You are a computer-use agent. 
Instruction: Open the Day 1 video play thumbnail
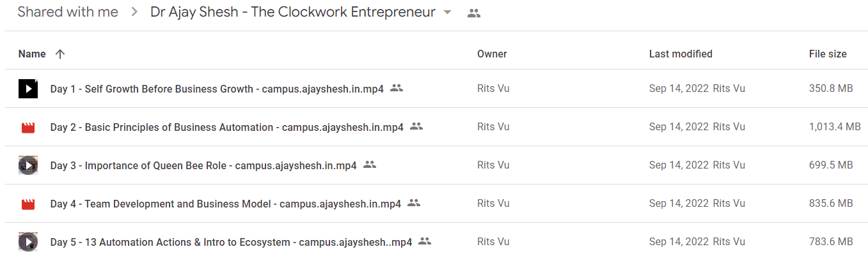coord(28,89)
